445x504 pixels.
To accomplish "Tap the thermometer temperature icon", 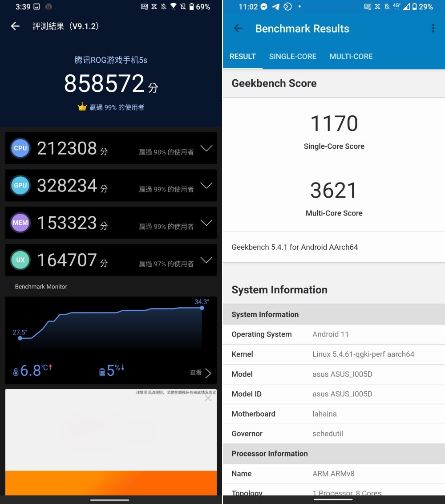I will coord(16,372).
